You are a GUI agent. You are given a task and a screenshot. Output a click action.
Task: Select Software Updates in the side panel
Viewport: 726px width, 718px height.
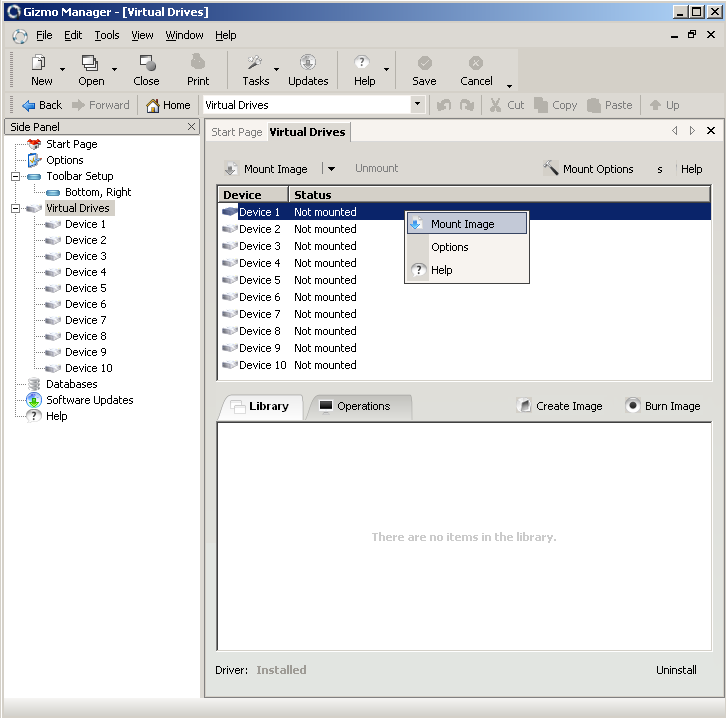(x=89, y=400)
